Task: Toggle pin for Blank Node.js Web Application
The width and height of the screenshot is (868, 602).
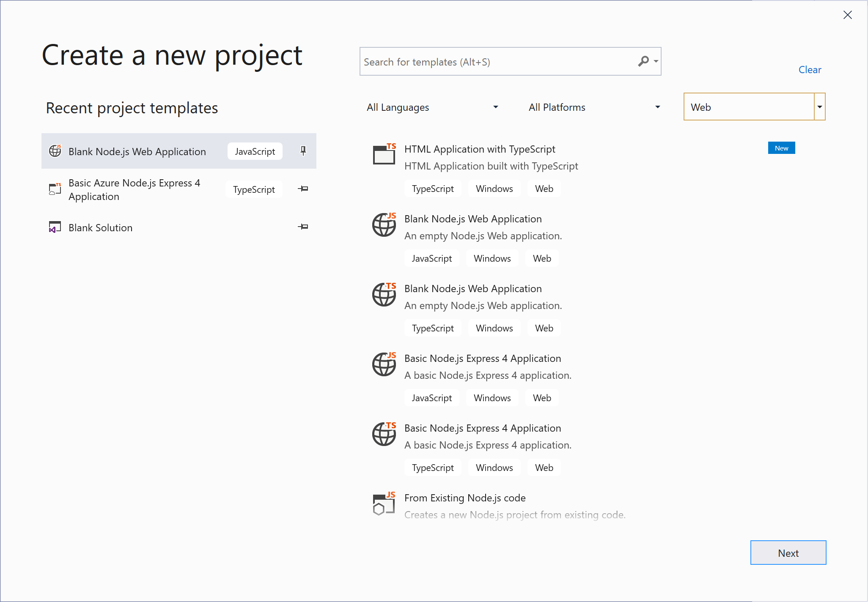Action: tap(303, 151)
